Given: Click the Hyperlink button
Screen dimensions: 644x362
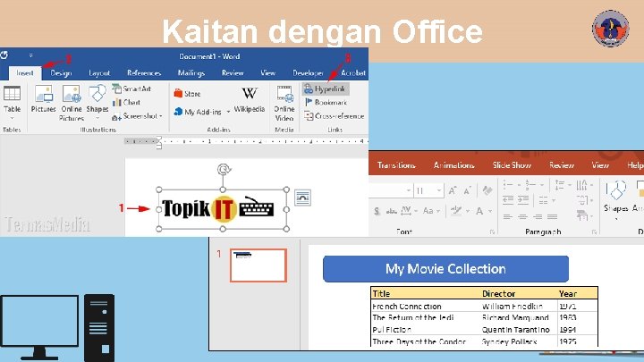Looking at the screenshot, I should (326, 88).
